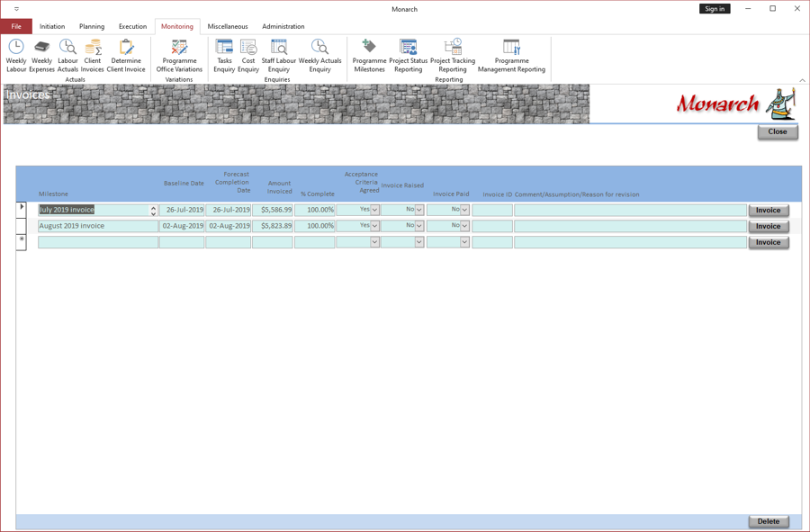This screenshot has height=532, width=810.
Task: Click Invoice ID field for July 2019 invoice
Action: [492, 210]
